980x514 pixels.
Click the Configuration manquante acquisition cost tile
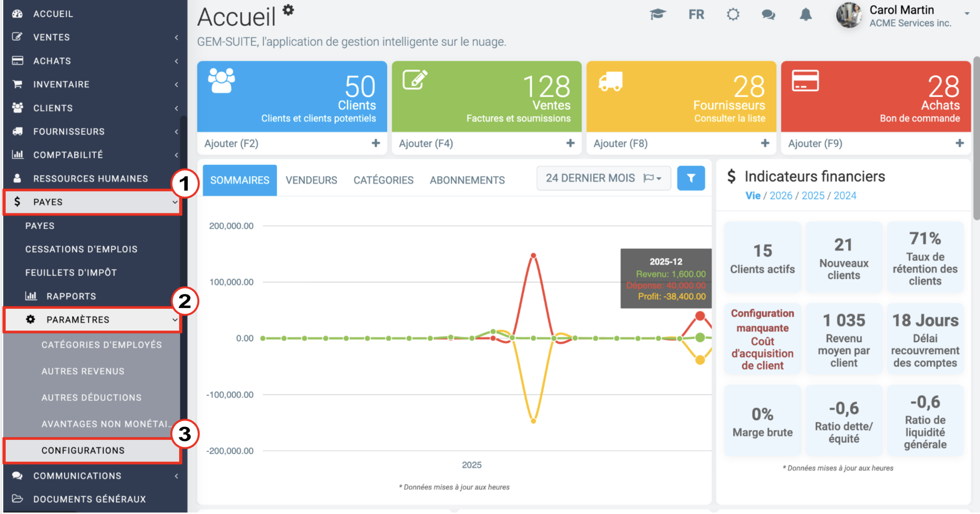762,339
